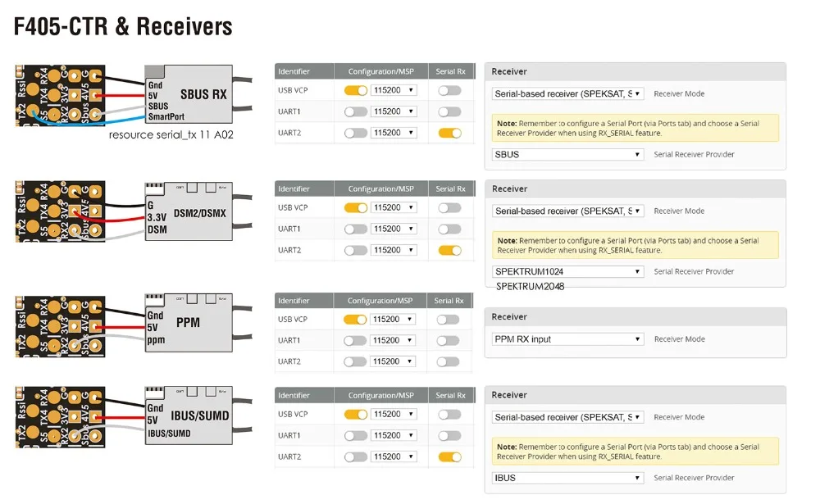Open the PPM RX input Receiver Mode dropdown

567,339
